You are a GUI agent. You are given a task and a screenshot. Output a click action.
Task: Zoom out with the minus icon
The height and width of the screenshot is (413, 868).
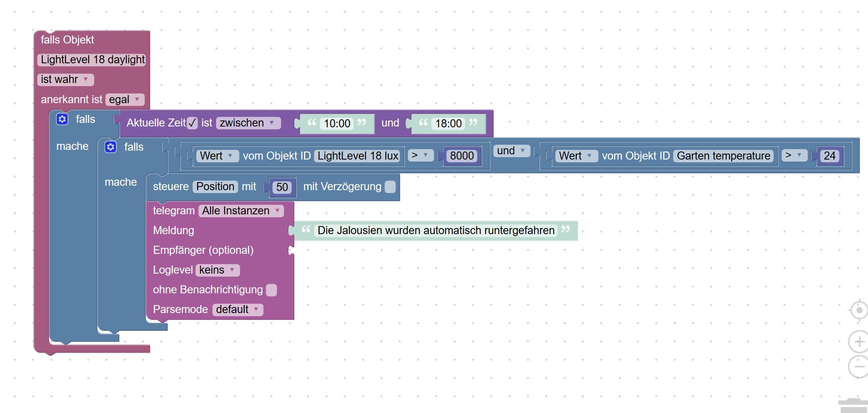click(859, 367)
